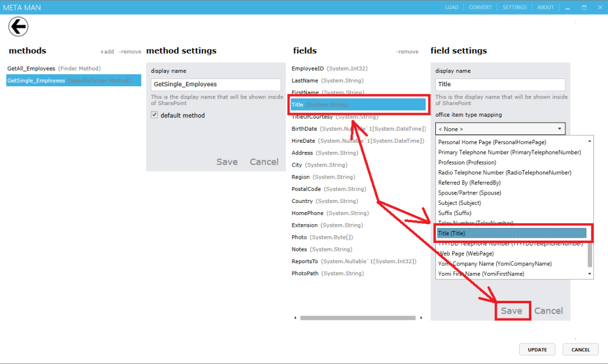The height and width of the screenshot is (364, 608).
Task: Click +add to create a new method
Action: 107,51
